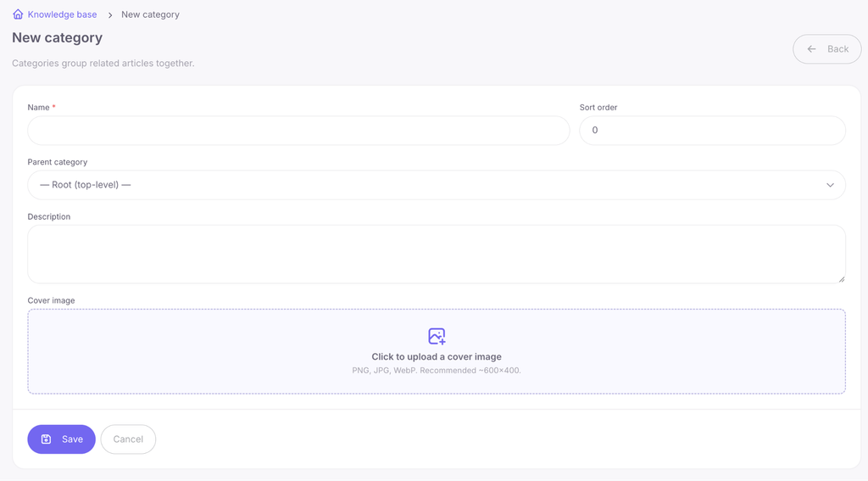Click the home icon in the breadcrumb

pyautogui.click(x=18, y=14)
